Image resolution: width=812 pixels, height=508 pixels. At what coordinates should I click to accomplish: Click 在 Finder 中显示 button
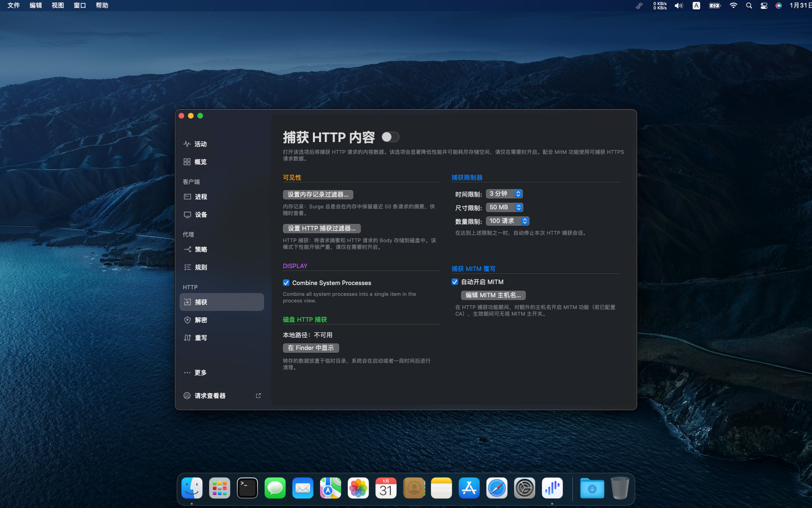[x=311, y=348]
